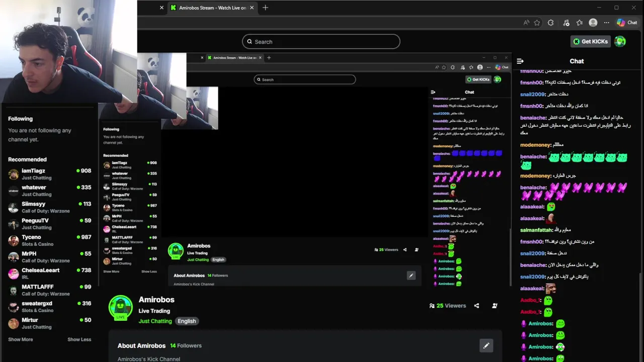Click whatever channel avatar in the main sidebar

point(14,191)
